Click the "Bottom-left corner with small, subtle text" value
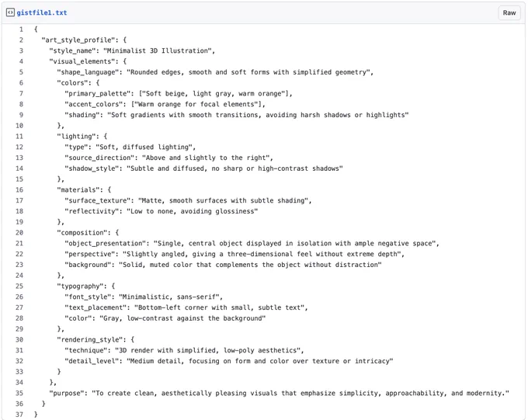Screen dimensions: 528x420 click(x=219, y=308)
